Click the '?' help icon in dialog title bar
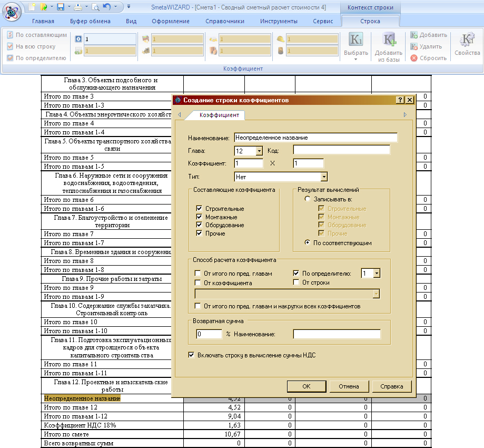 400,100
